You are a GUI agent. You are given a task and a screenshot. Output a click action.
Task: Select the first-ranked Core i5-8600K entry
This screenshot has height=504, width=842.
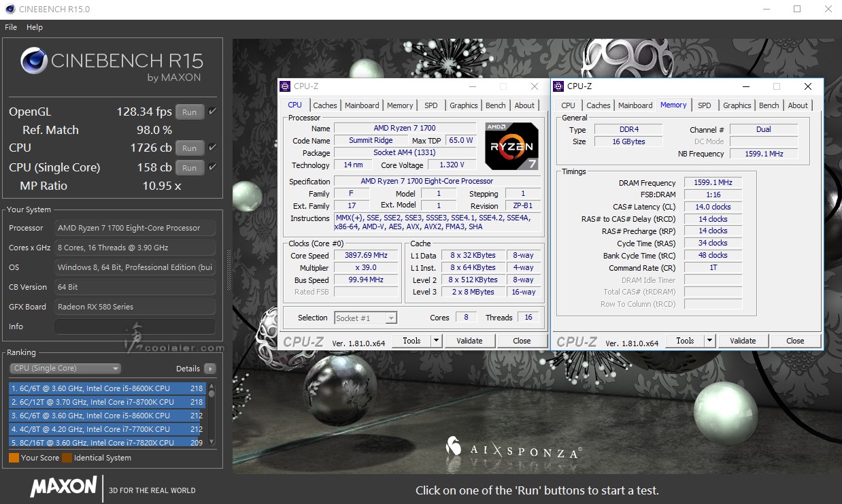(x=107, y=388)
